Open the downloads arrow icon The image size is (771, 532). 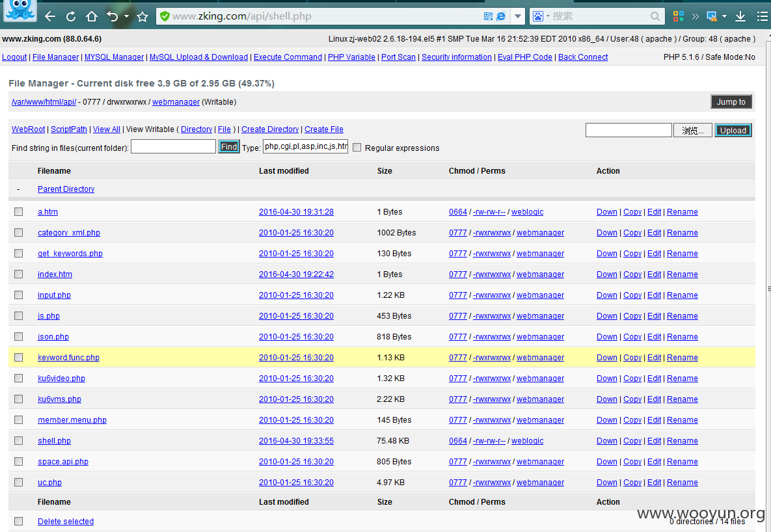[x=740, y=16]
